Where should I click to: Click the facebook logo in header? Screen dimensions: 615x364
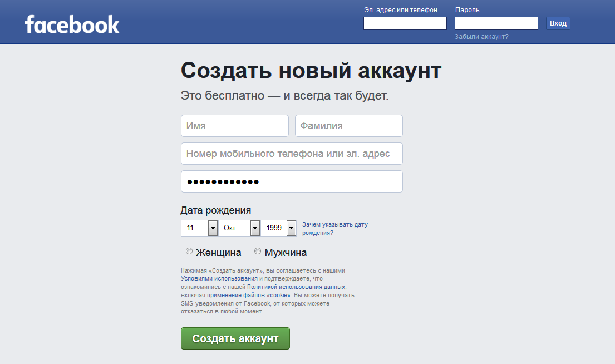(x=72, y=24)
